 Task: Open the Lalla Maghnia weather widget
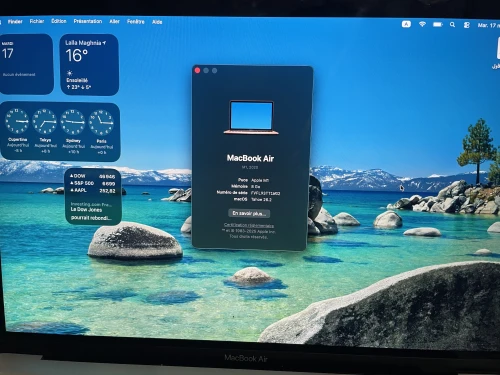(x=89, y=65)
